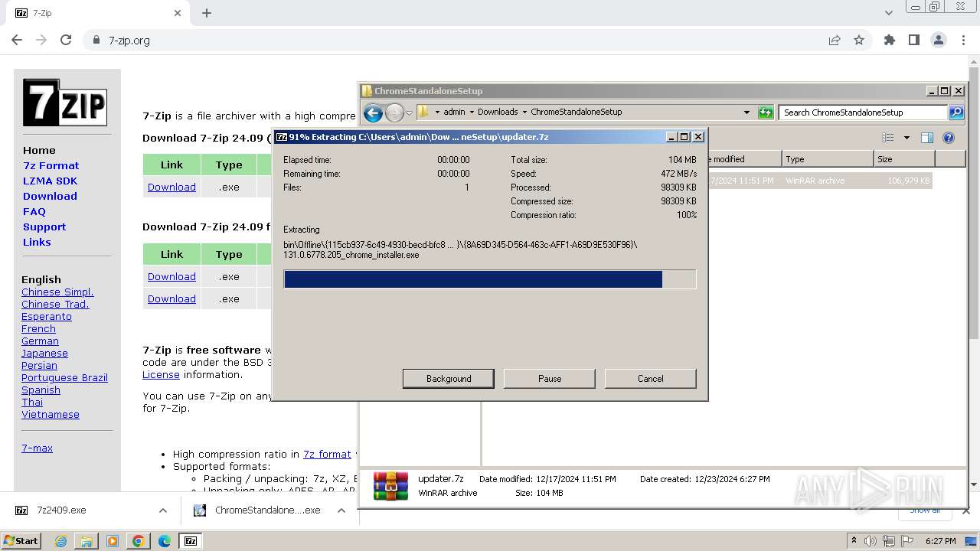Cancel the extraction
Image resolution: width=980 pixels, height=551 pixels.
[651, 379]
